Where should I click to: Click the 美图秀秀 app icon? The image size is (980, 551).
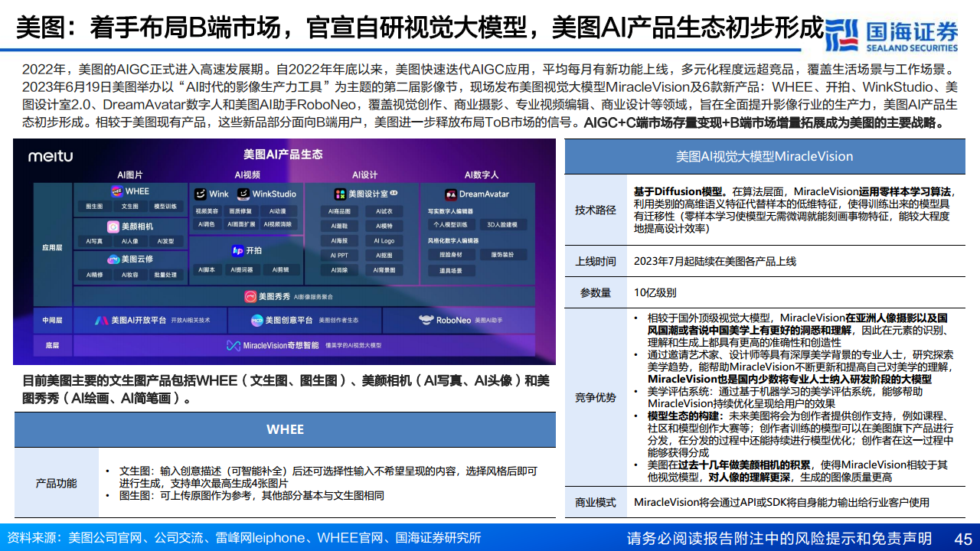pyautogui.click(x=250, y=296)
